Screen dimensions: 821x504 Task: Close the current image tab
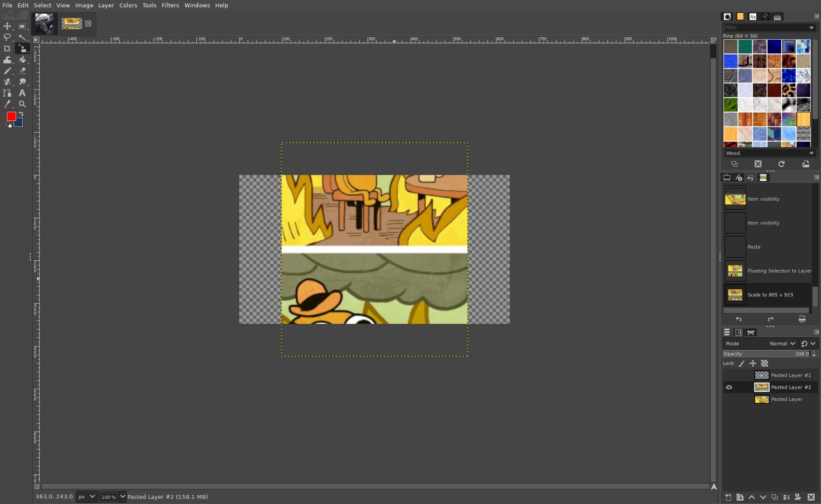tap(88, 24)
